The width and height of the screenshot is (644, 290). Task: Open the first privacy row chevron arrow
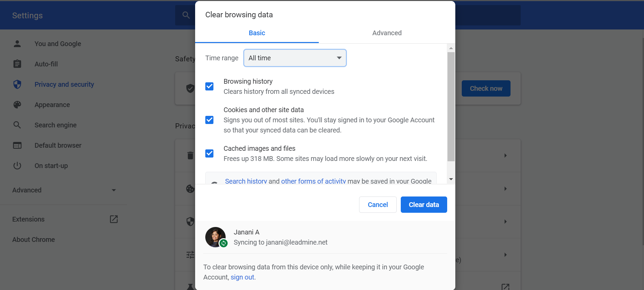coord(505,156)
